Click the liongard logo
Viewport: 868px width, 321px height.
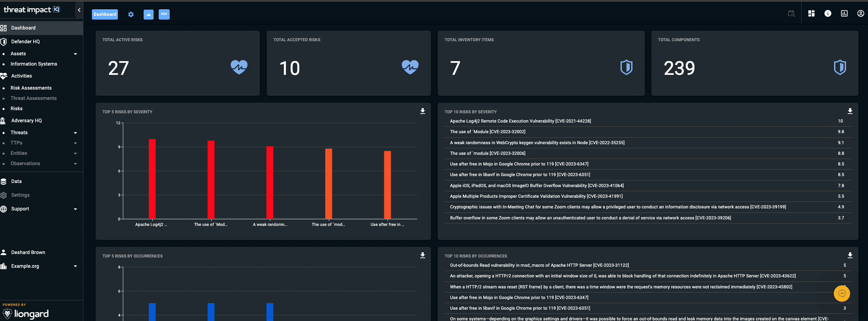(x=26, y=313)
